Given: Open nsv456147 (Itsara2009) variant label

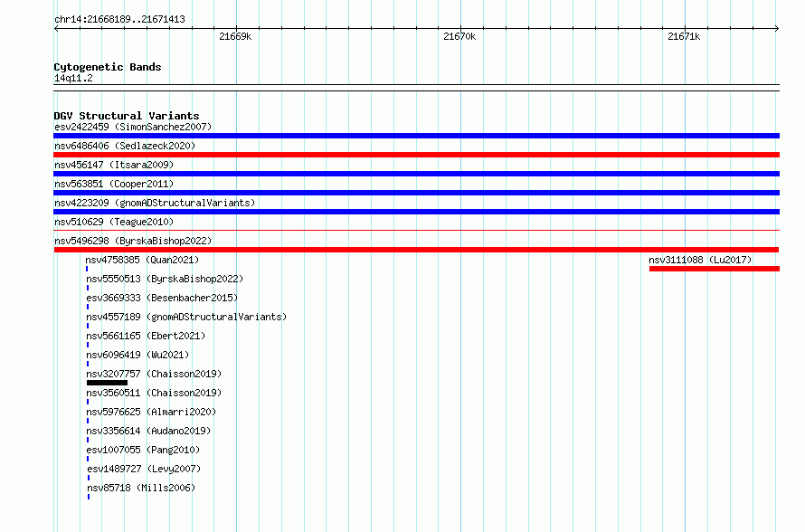Looking at the screenshot, I should click(x=114, y=165).
